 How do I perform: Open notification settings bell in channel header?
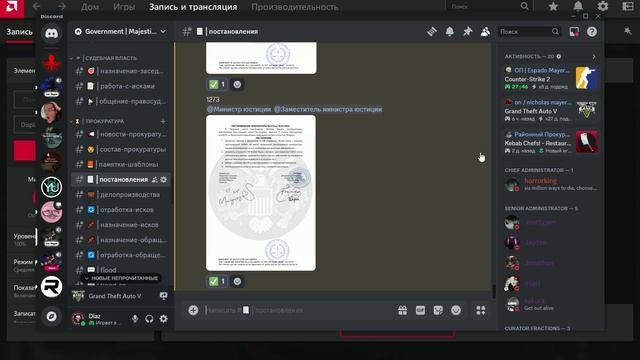pyautogui.click(x=449, y=32)
